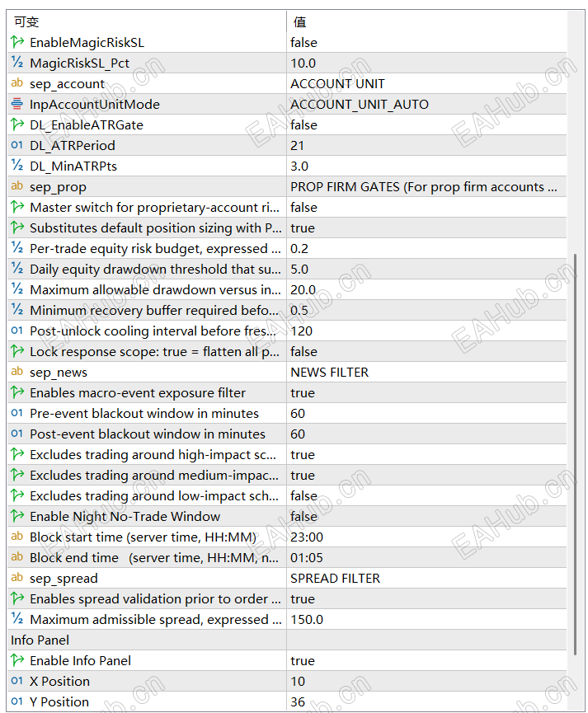
Task: Select the ACCOUNT UNIT value cell
Action: pyautogui.click(x=426, y=83)
